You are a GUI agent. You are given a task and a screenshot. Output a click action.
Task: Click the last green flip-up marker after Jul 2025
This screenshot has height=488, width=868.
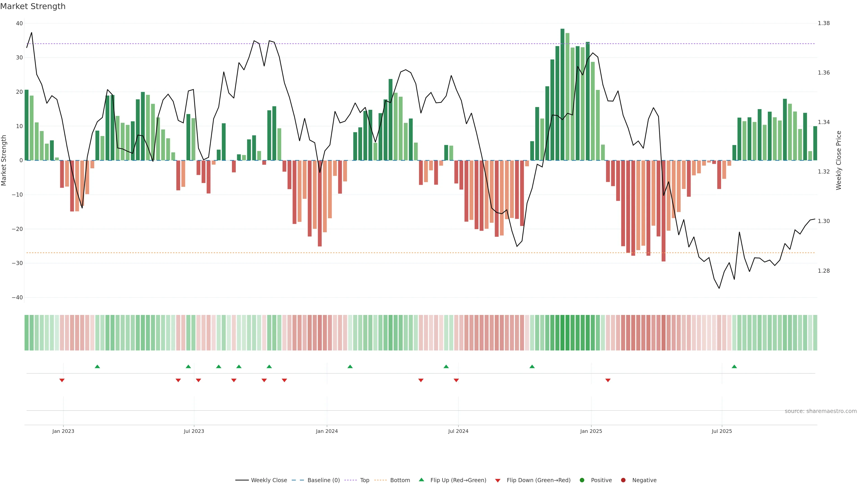click(734, 366)
